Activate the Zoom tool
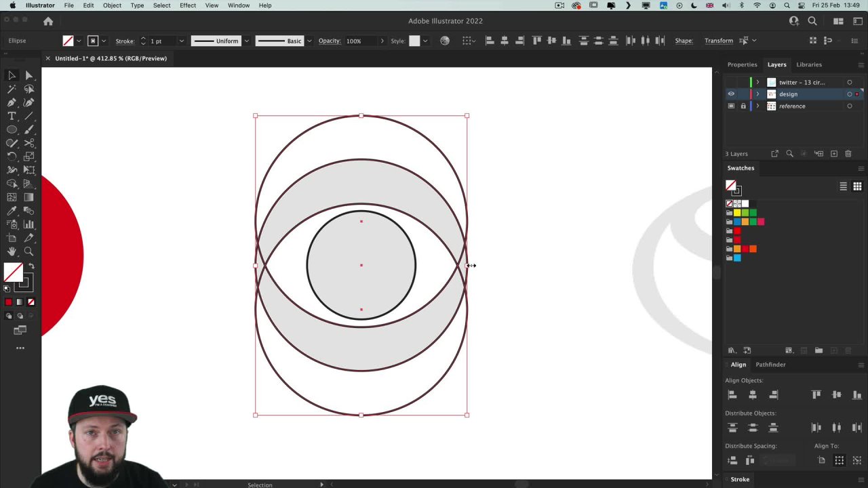The image size is (868, 488). click(28, 251)
